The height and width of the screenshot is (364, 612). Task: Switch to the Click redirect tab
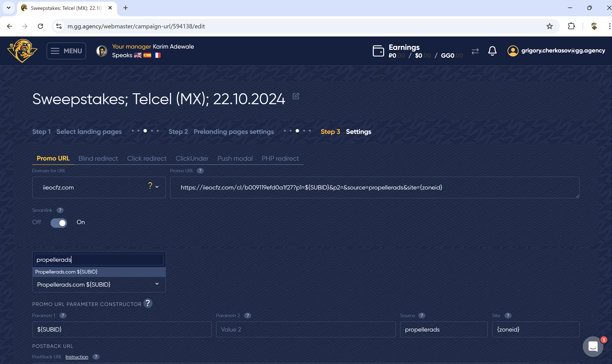click(x=147, y=158)
